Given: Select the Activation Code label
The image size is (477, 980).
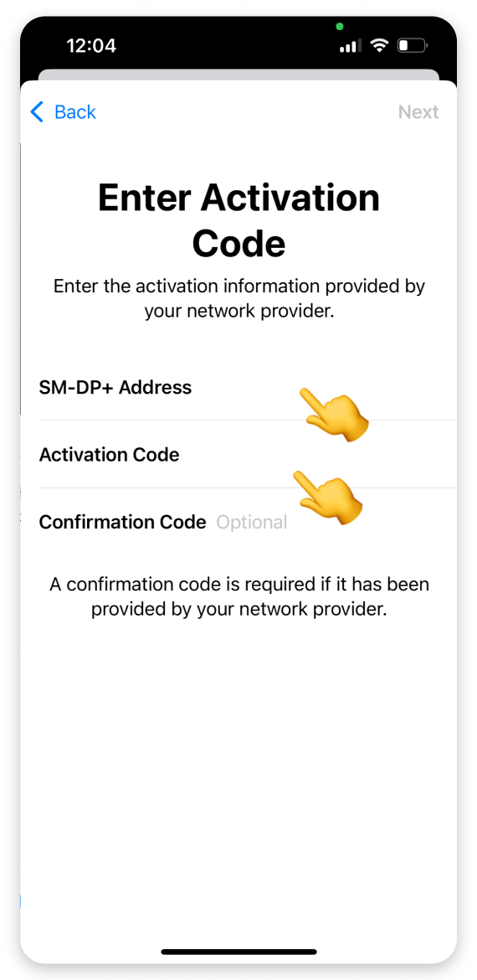Looking at the screenshot, I should coord(110,454).
